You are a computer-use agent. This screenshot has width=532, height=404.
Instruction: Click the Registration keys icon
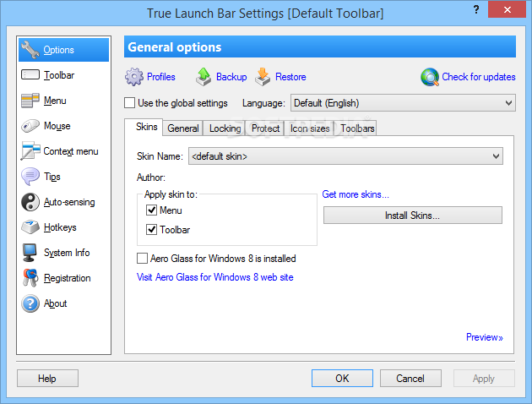(30, 278)
